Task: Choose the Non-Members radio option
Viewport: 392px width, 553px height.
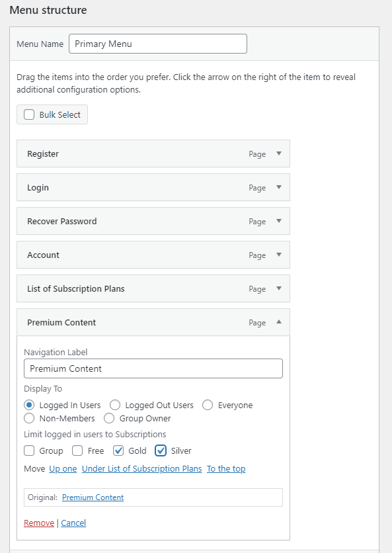Action: (29, 418)
